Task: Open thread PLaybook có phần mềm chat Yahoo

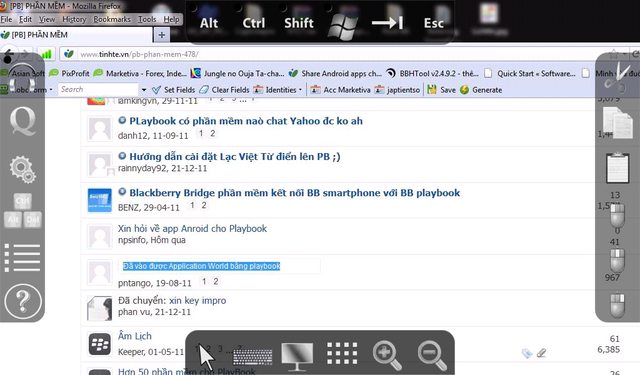Action: (x=246, y=121)
